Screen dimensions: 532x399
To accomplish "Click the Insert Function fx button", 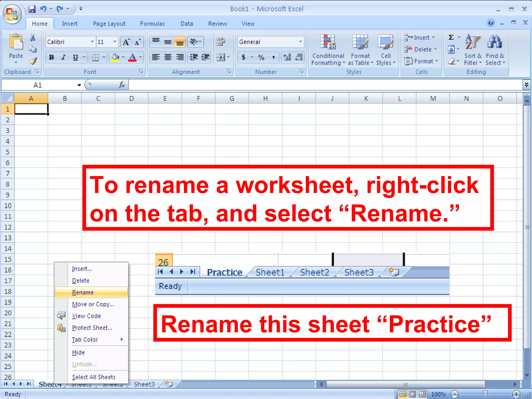I will 122,85.
